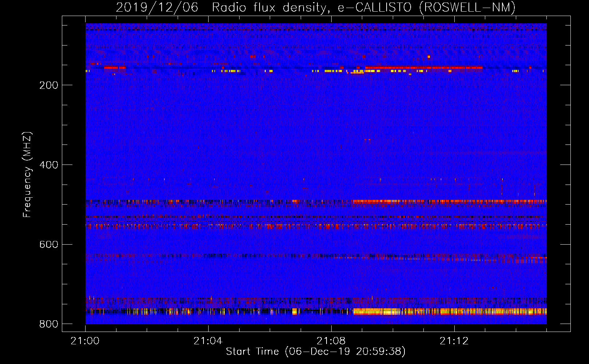Click the red-orange band near 490 MHz after 21:09
This screenshot has height=364, width=589.
[x=450, y=201]
